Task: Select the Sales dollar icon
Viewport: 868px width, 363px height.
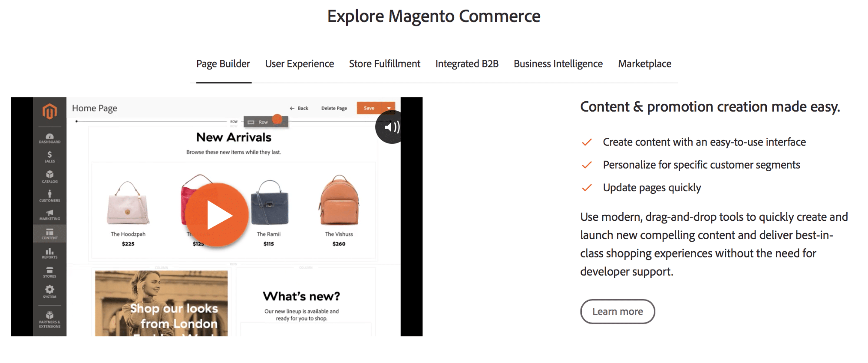Action: coord(50,157)
